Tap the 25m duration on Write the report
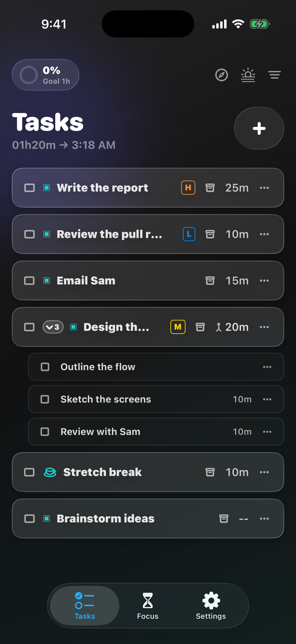Image resolution: width=296 pixels, height=644 pixels. pos(237,188)
